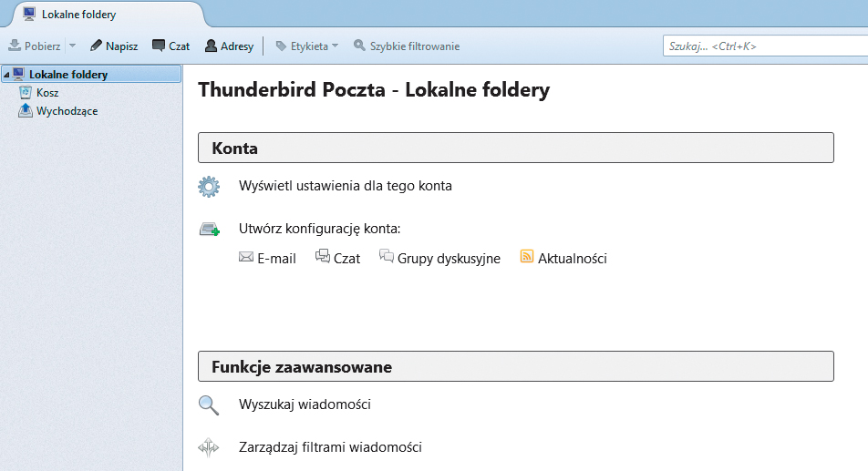
Task: Click the Czat account setup link
Action: (x=346, y=259)
